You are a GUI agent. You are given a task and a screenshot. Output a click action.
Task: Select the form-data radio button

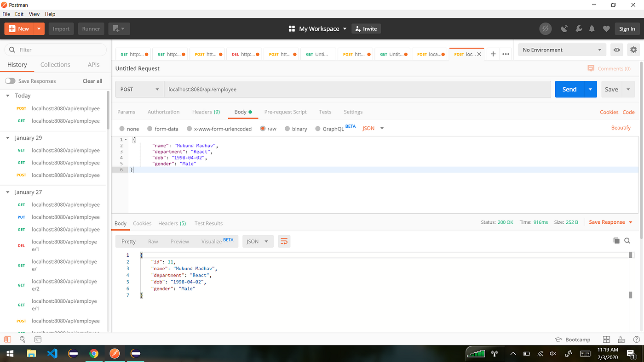tap(150, 129)
